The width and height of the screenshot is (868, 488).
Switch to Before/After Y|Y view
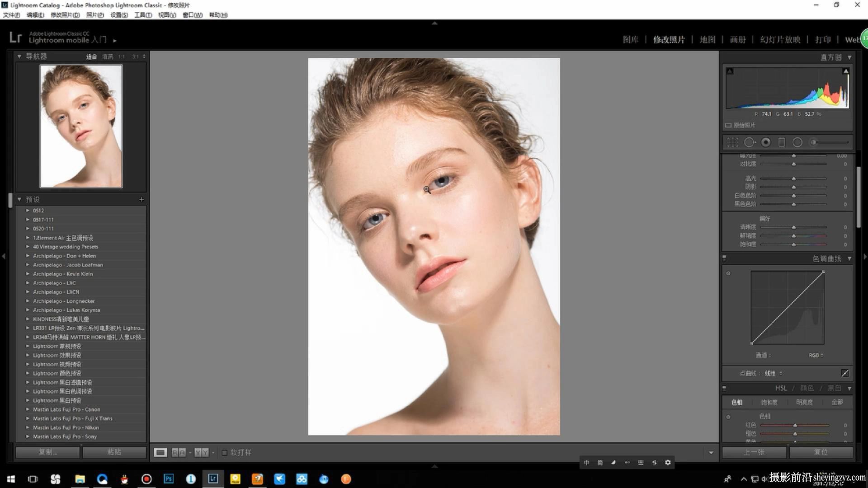point(202,452)
